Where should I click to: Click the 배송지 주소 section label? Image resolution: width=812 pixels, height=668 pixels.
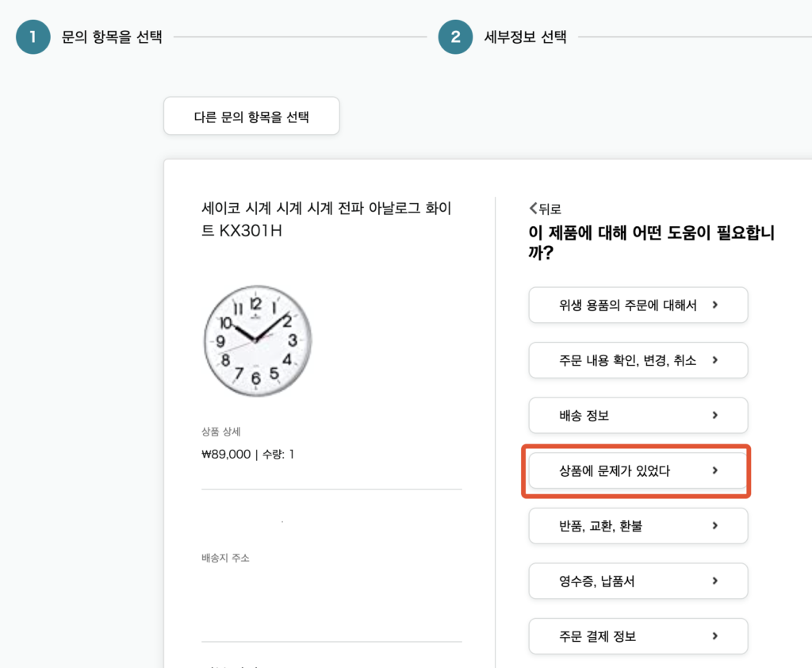(226, 558)
